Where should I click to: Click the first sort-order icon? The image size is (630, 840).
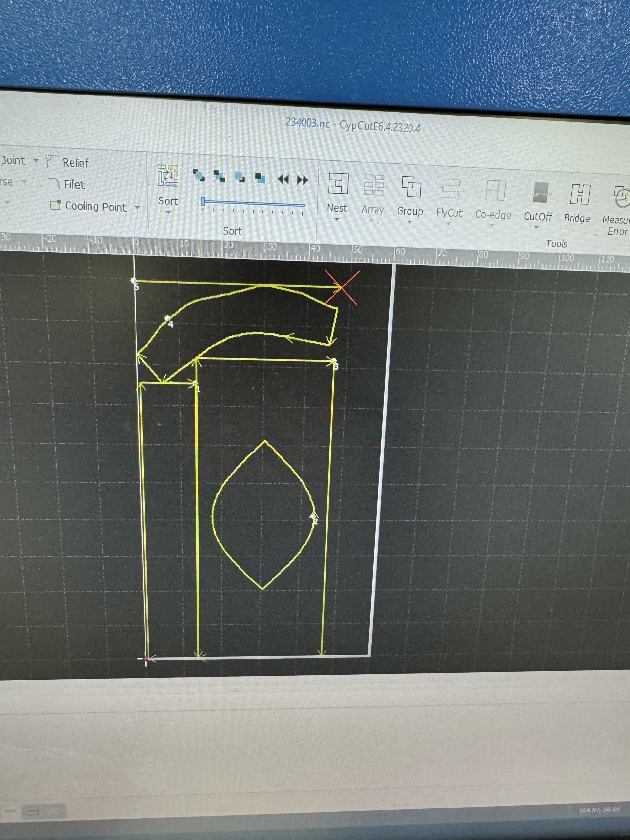coord(199,176)
